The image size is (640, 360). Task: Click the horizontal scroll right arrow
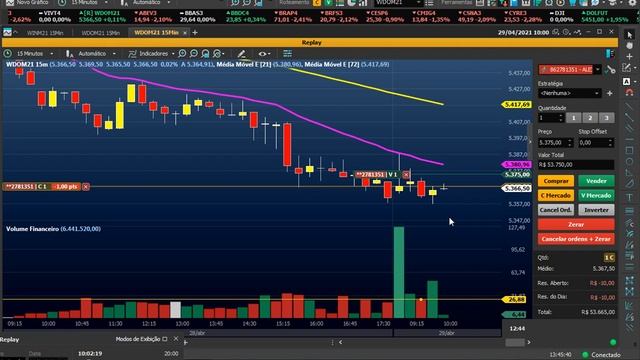(x=529, y=342)
